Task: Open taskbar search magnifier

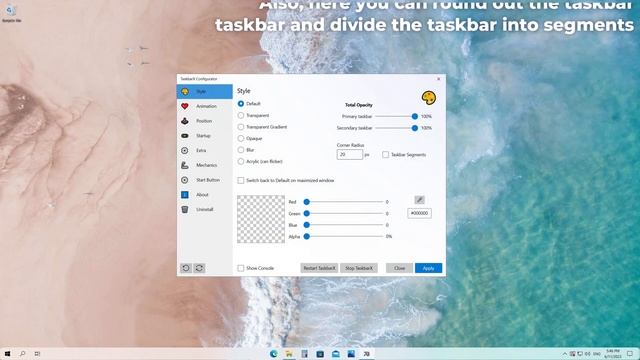Action: tap(22, 354)
